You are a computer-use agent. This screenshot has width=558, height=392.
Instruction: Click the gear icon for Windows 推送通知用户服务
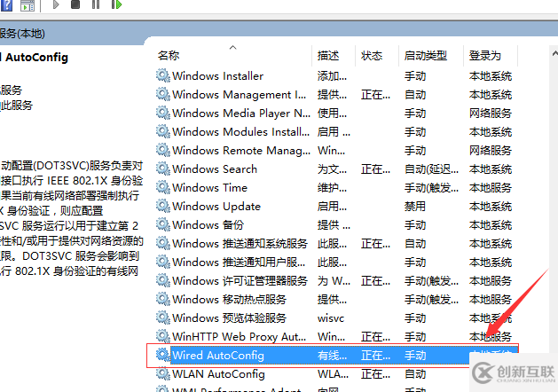pos(163,262)
